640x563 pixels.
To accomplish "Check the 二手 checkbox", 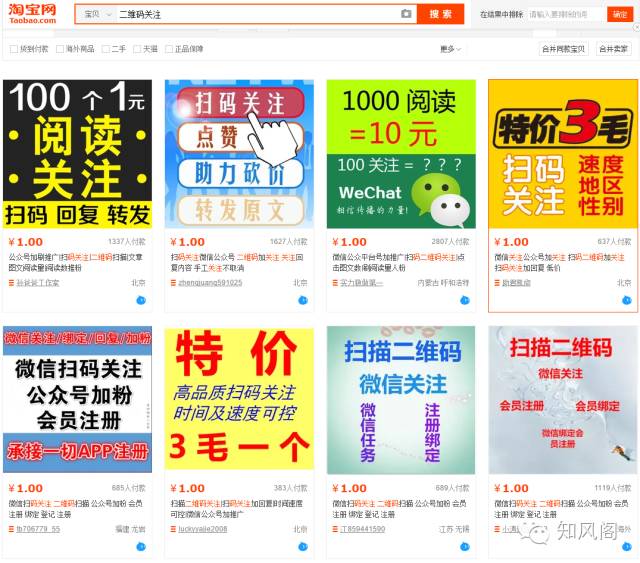I will click(x=106, y=49).
